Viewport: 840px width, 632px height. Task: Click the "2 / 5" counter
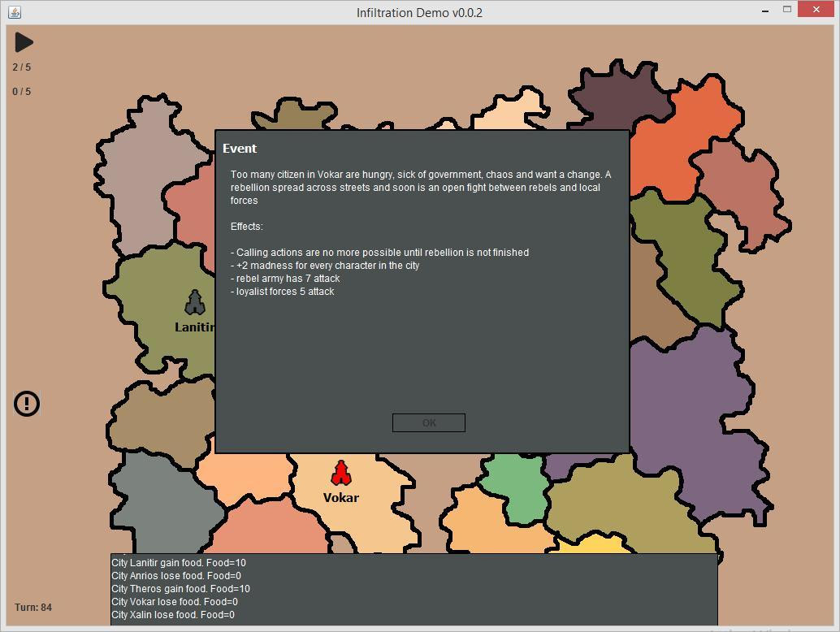coord(22,67)
